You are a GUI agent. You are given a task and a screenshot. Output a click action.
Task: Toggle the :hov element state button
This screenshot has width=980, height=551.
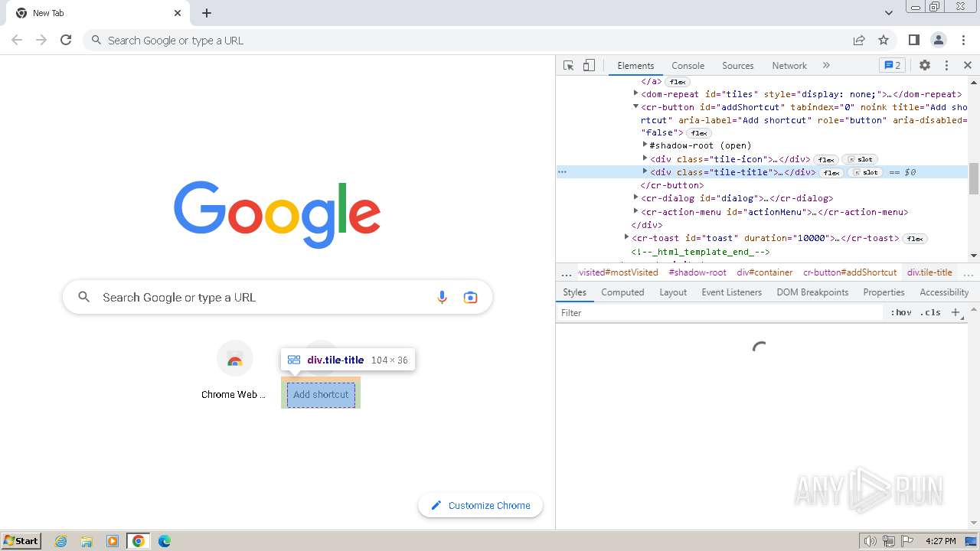[x=900, y=312]
